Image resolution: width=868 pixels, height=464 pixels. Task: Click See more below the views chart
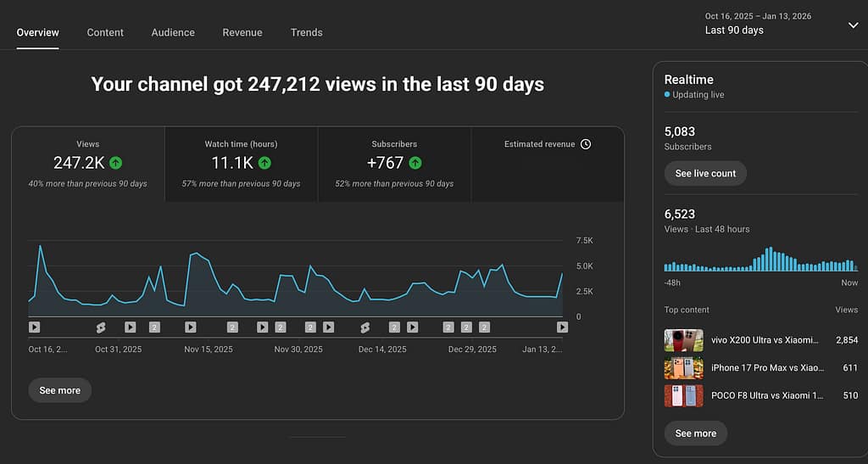[x=59, y=390]
